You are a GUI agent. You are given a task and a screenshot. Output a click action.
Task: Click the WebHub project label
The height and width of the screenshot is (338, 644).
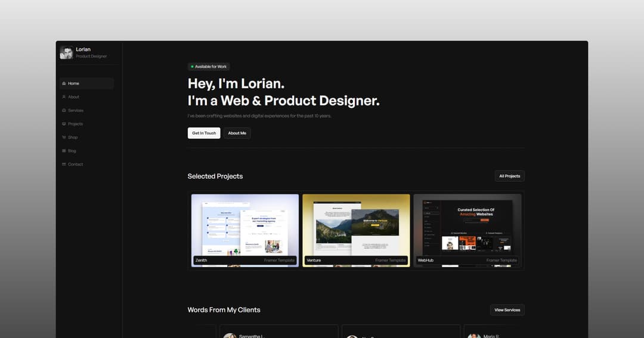426,261
